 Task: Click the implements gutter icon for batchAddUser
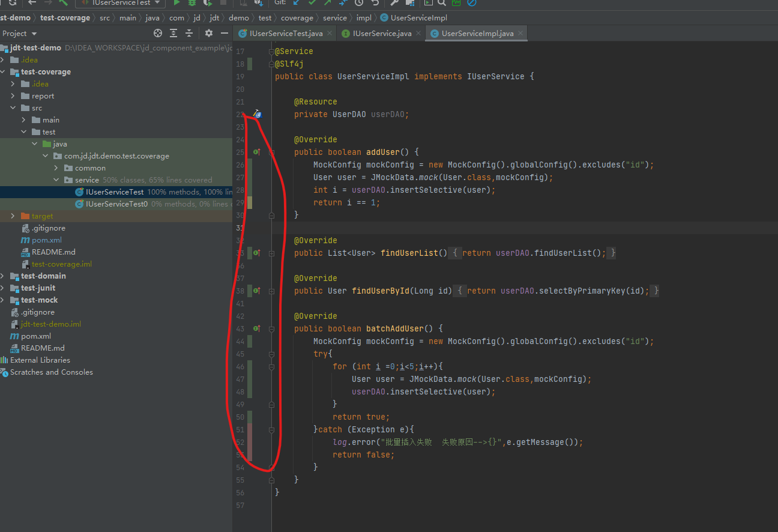pyautogui.click(x=256, y=328)
